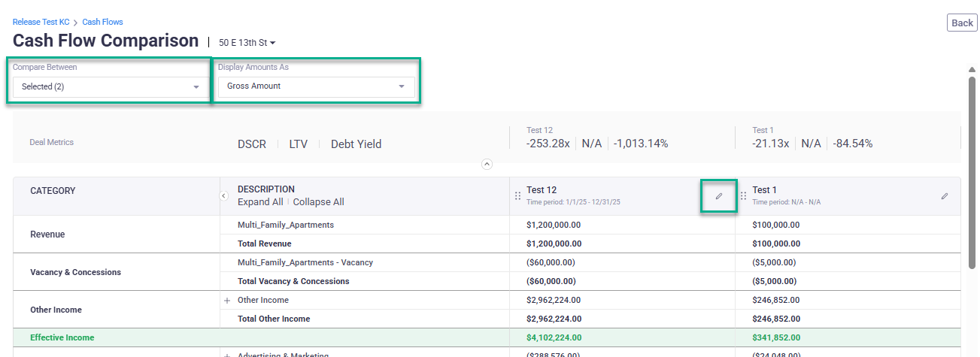This screenshot has width=980, height=357.
Task: Click the left arrow beside the Description column
Action: point(223,195)
